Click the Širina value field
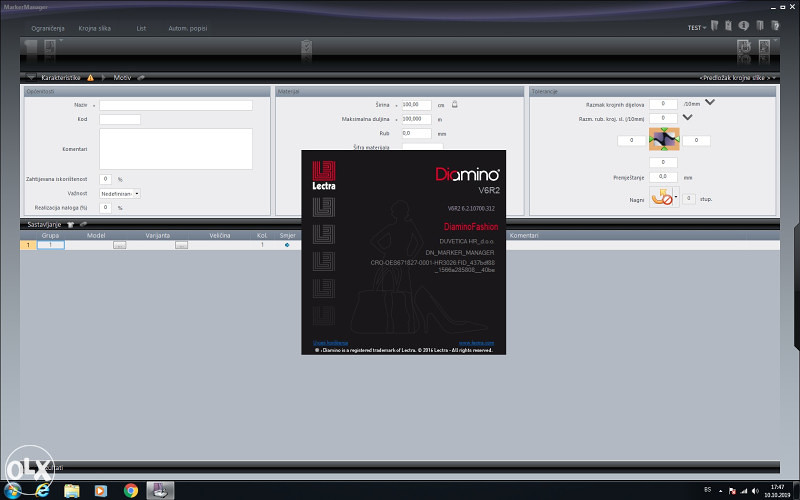This screenshot has width=800, height=500. point(416,105)
